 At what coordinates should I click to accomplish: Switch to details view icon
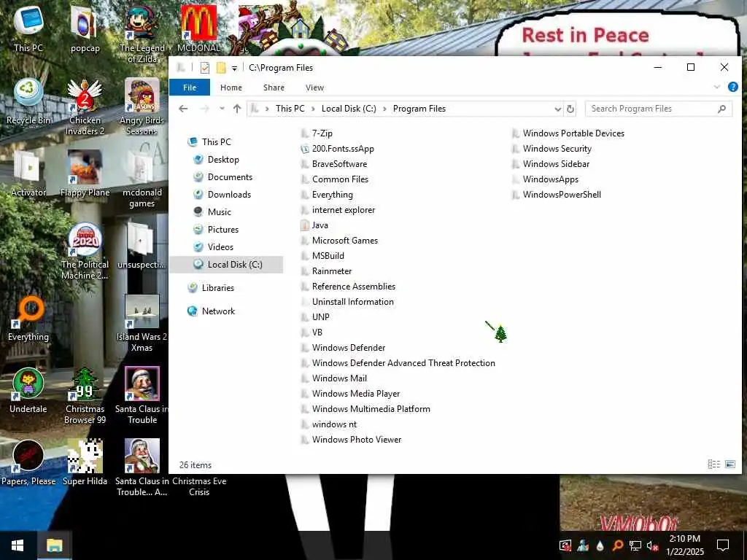[713, 464]
